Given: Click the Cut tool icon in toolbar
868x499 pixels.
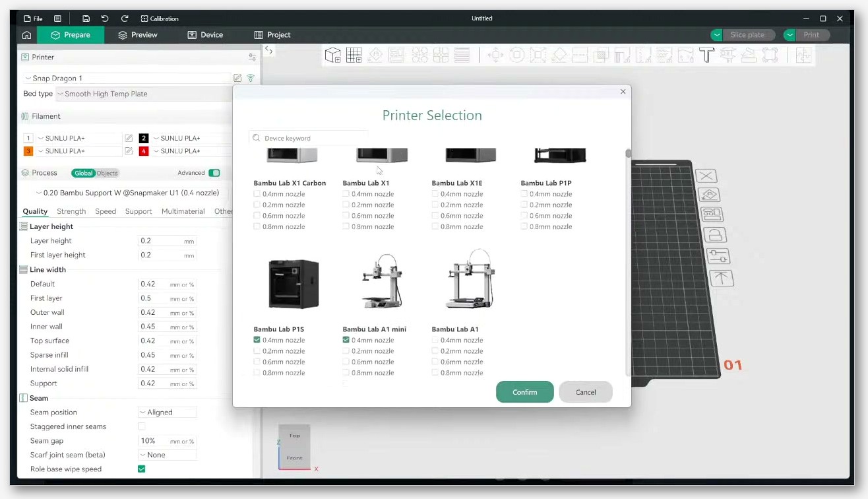Looking at the screenshot, I should (x=580, y=55).
